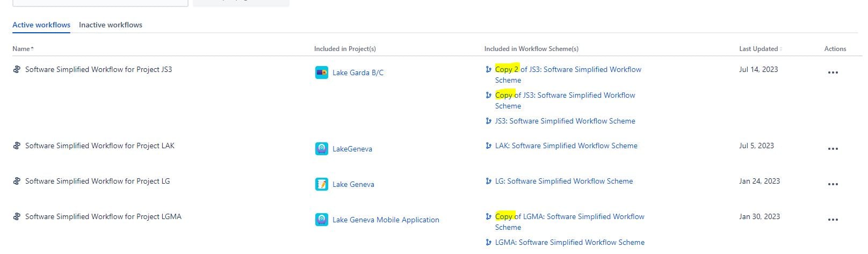Click the Jul 14, 2023 date cell
This screenshot has width=868, height=254.
pyautogui.click(x=758, y=69)
